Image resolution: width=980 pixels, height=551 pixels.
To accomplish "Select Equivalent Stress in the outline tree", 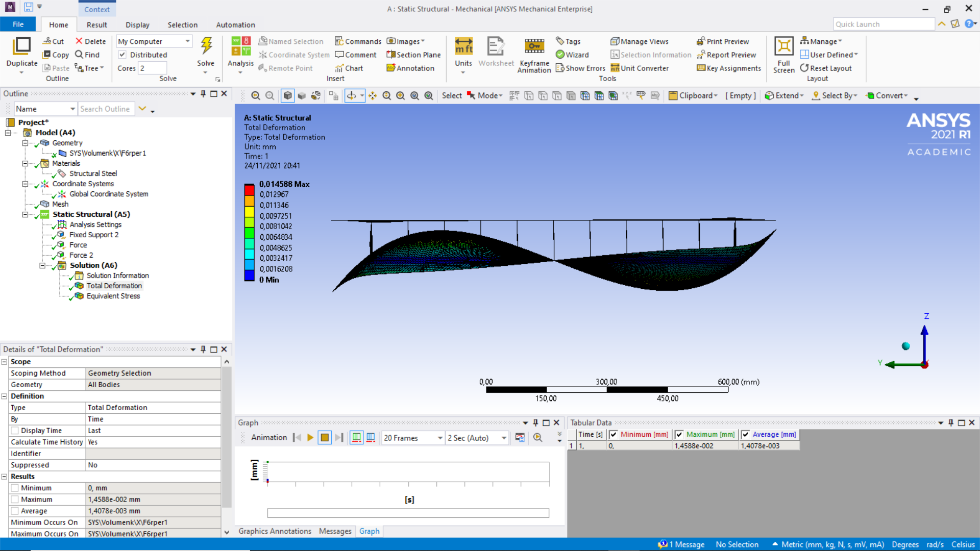I will [x=113, y=296].
